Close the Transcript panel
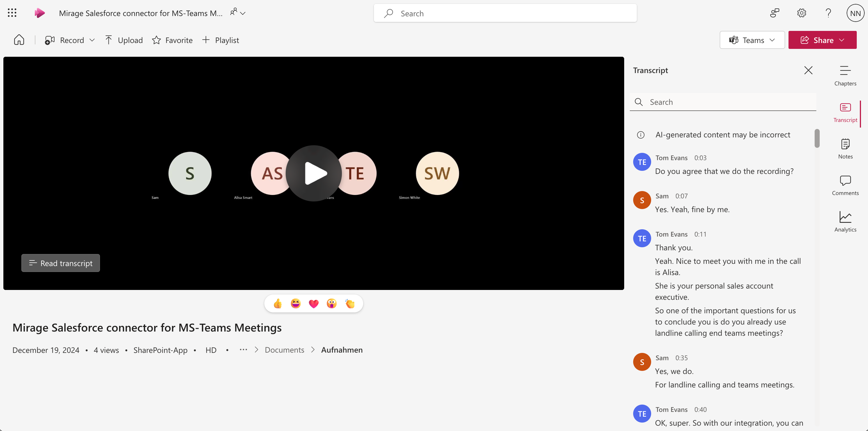 click(x=808, y=70)
